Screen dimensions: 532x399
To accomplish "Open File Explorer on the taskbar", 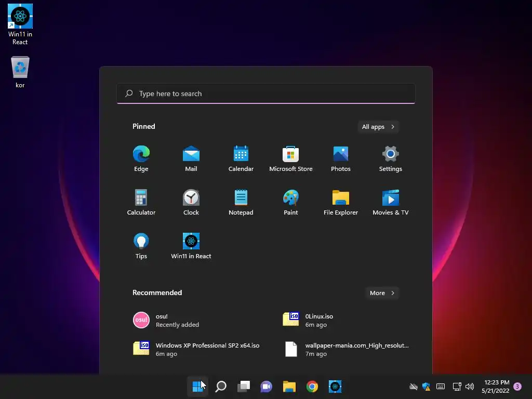I will click(x=289, y=387).
